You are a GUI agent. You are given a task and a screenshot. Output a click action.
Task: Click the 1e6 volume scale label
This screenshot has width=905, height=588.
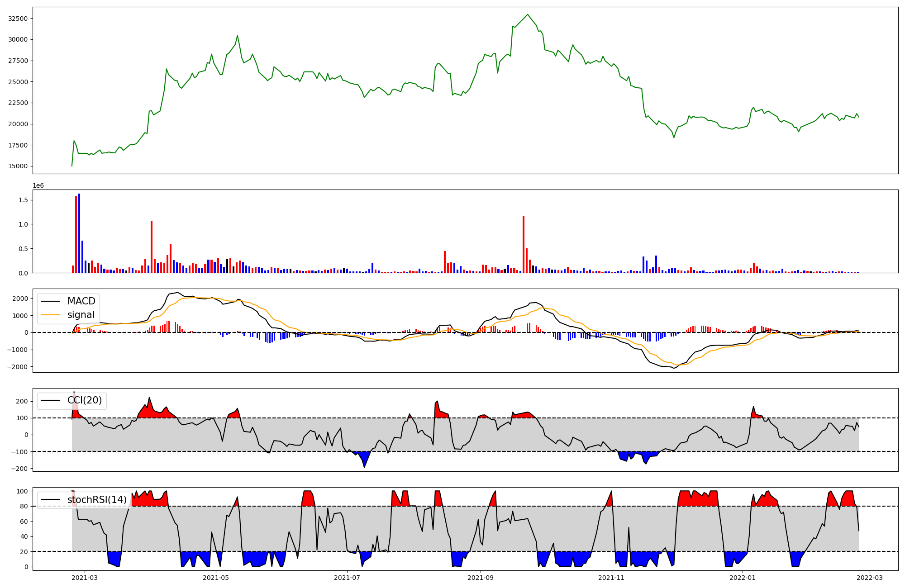click(38, 185)
